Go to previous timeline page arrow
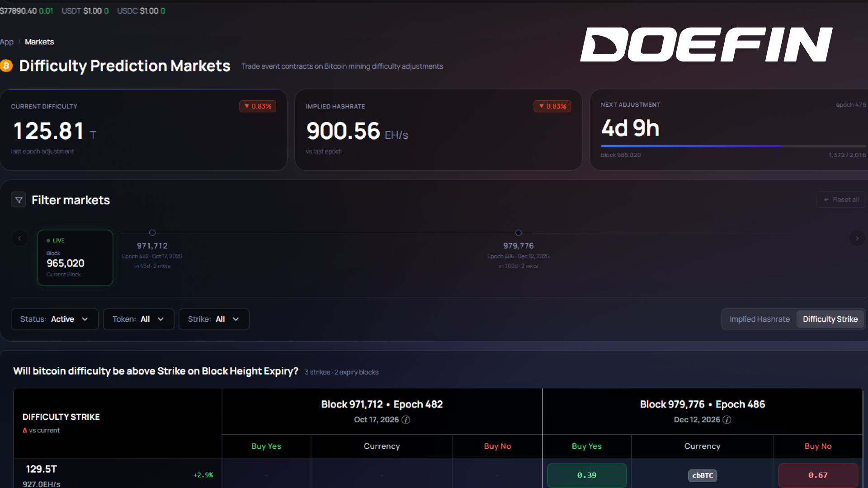 pos(19,238)
